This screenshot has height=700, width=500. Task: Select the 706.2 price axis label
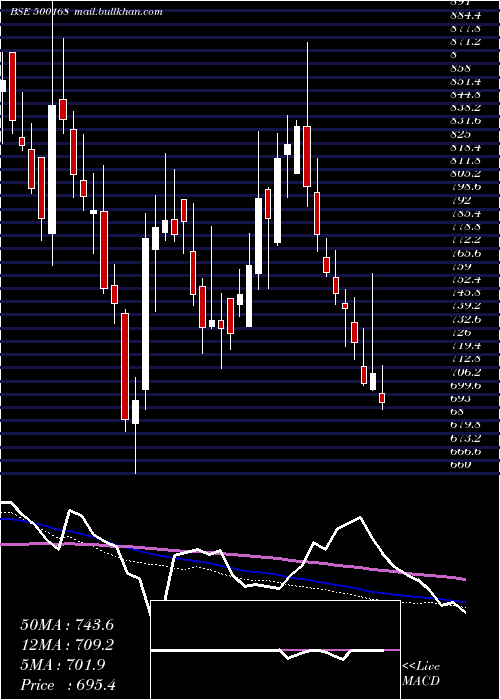click(x=465, y=372)
